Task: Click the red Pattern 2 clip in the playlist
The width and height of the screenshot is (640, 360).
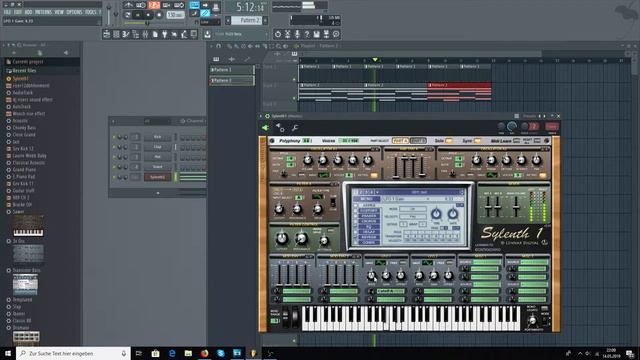Action: pos(459,92)
